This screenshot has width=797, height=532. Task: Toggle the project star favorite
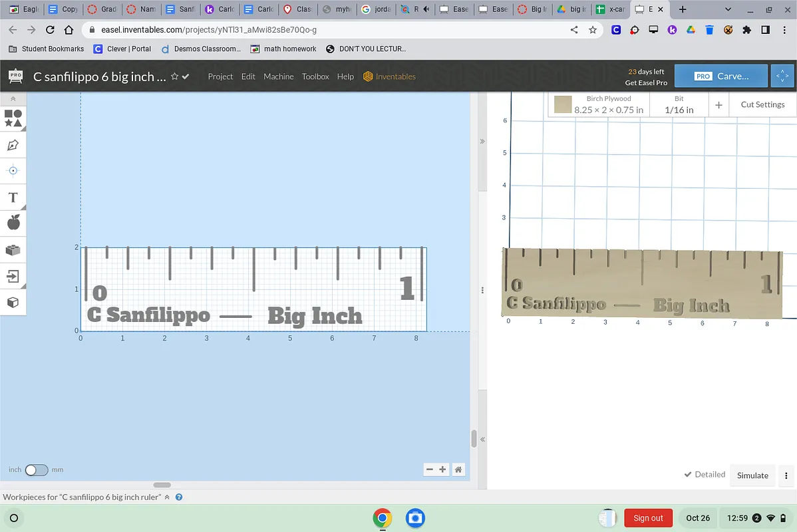coord(175,76)
